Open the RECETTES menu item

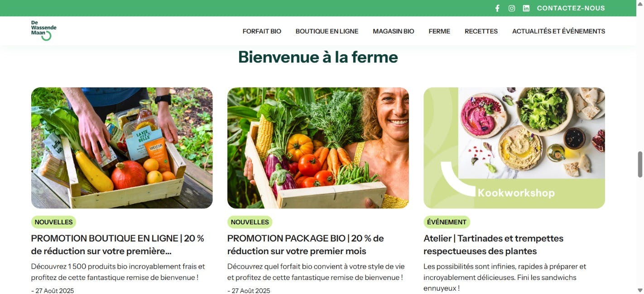click(x=481, y=31)
